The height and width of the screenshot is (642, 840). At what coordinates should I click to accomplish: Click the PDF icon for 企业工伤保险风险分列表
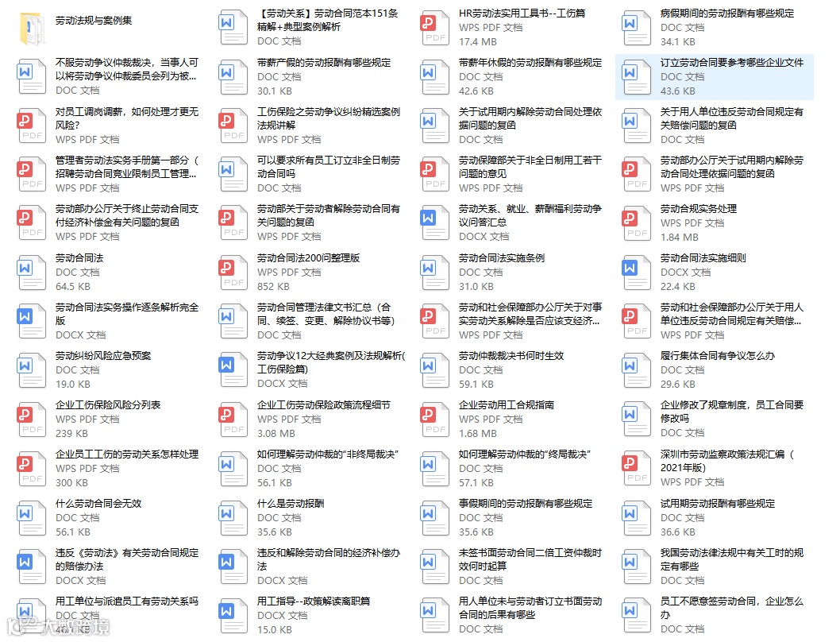pyautogui.click(x=32, y=420)
